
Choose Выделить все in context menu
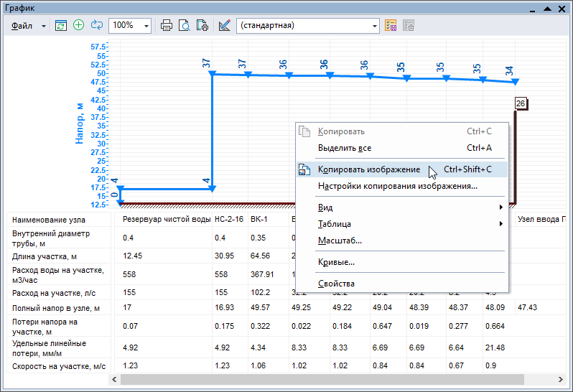345,148
